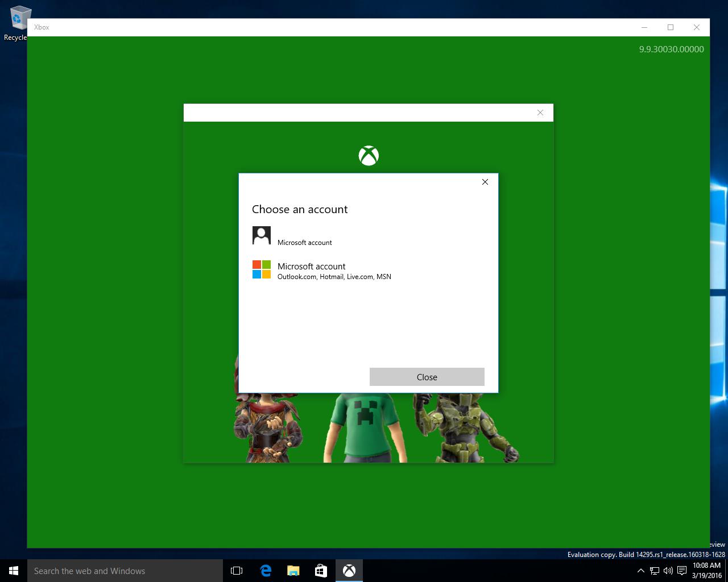Click the Minecraft creeper shirt avatar

[366, 427]
